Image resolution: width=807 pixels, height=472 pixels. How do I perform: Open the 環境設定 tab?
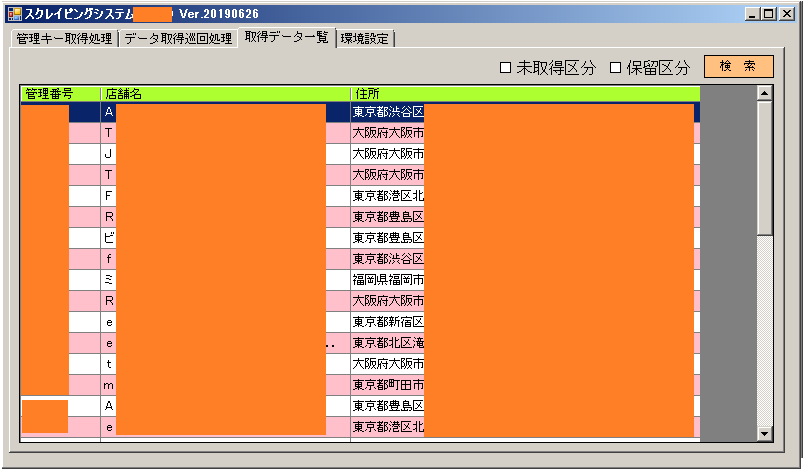[365, 39]
